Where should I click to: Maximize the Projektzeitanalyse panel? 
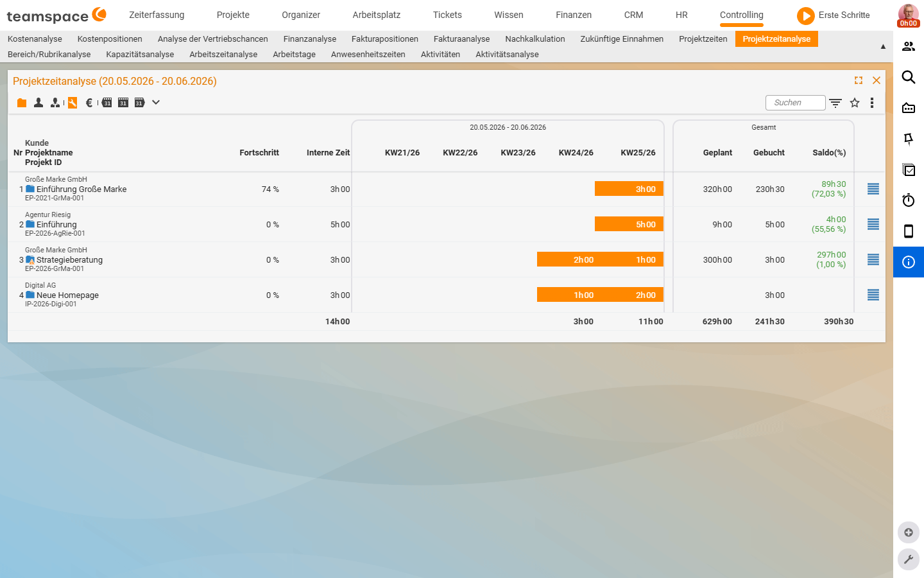coord(859,80)
